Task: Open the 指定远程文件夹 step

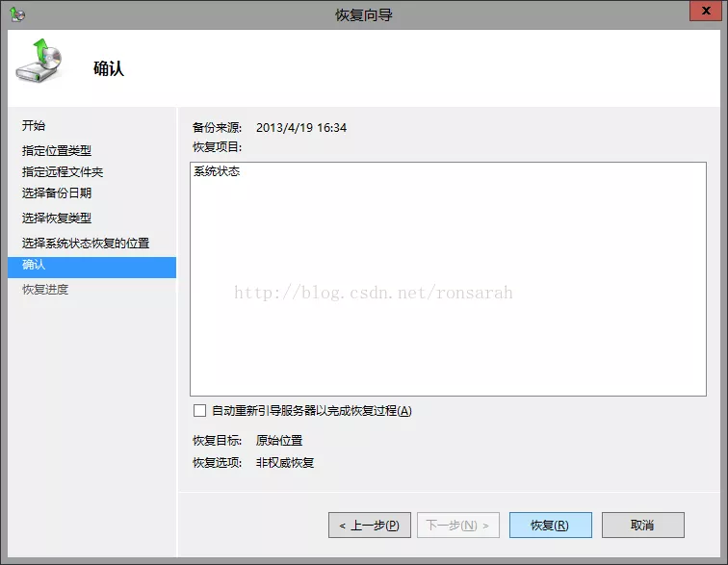Action: 63,172
